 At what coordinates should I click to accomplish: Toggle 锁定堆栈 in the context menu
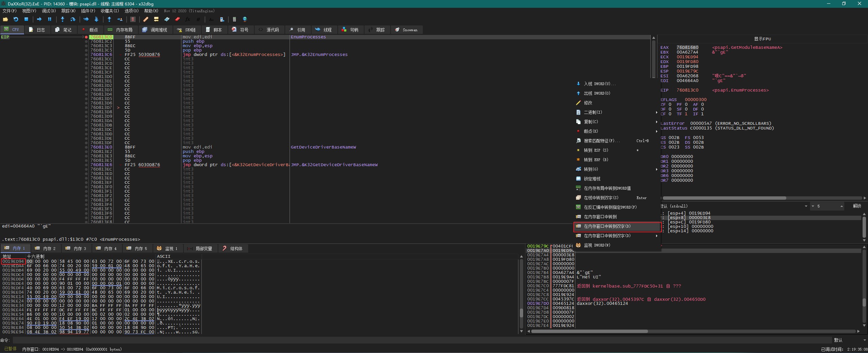592,179
